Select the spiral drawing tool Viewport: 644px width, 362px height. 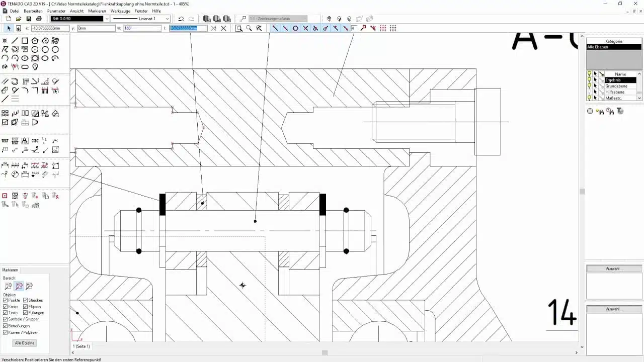tap(45, 41)
